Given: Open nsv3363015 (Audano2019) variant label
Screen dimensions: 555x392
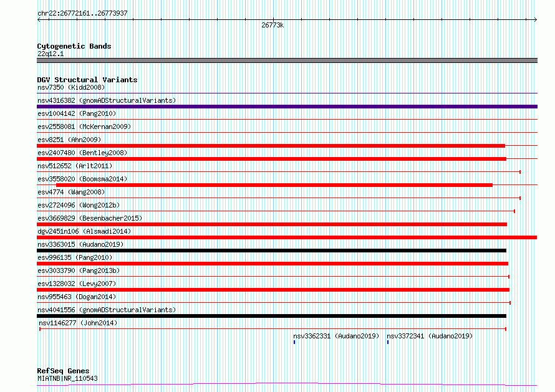Looking at the screenshot, I should click(x=80, y=244).
